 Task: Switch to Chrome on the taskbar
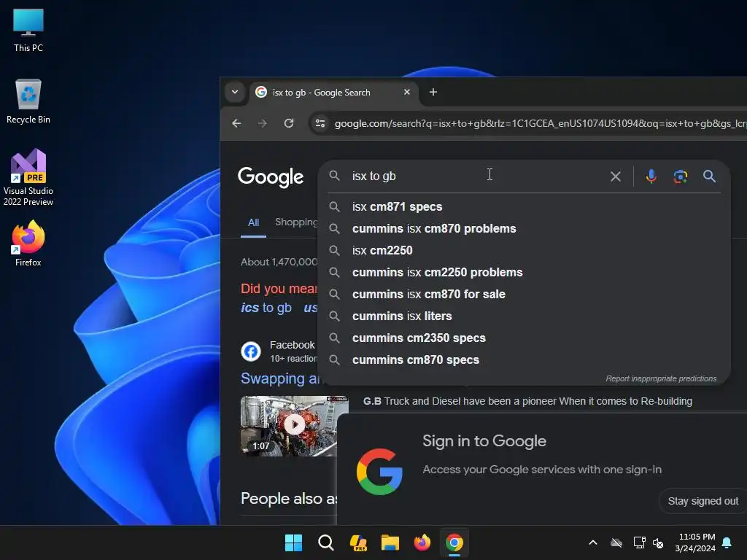[x=454, y=542]
